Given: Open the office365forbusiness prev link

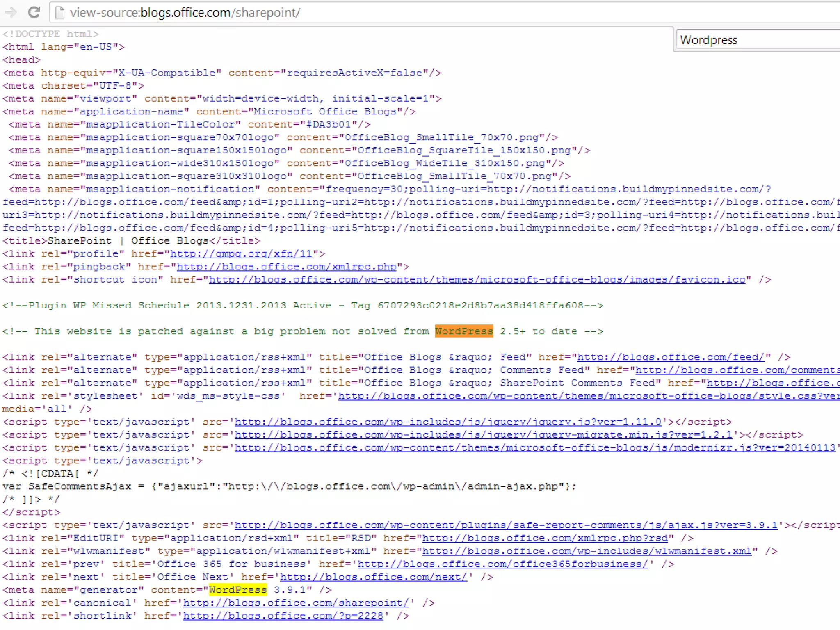Looking at the screenshot, I should [502, 564].
